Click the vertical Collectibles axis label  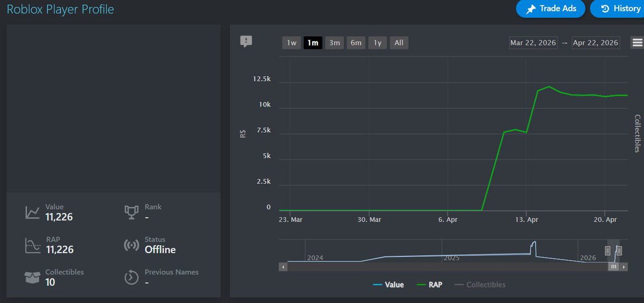tap(638, 133)
